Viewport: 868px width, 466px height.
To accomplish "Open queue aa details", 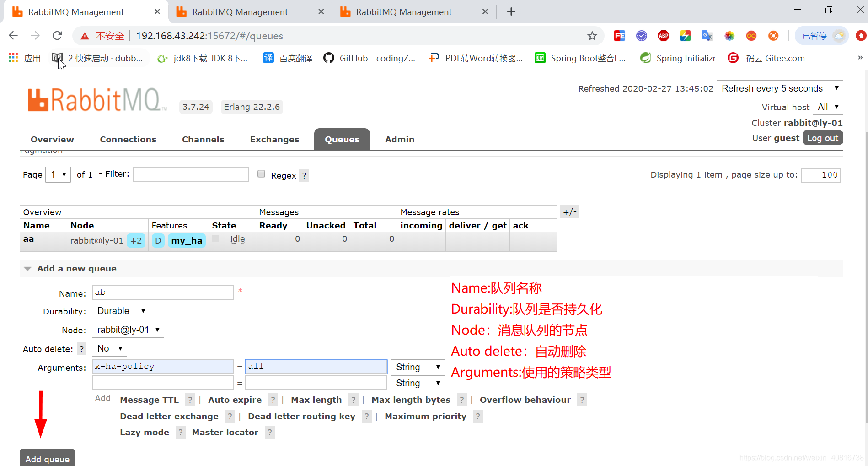I will pos(28,239).
